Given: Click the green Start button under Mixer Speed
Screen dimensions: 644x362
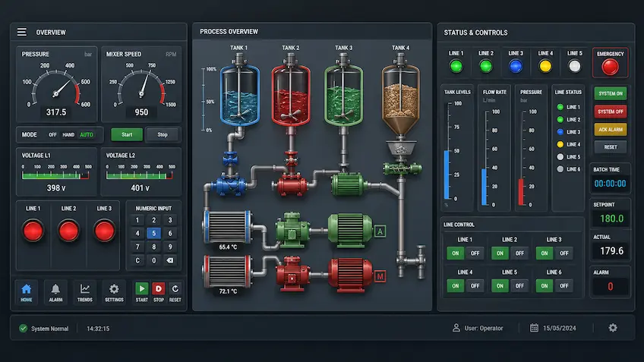Looking at the screenshot, I should [127, 134].
